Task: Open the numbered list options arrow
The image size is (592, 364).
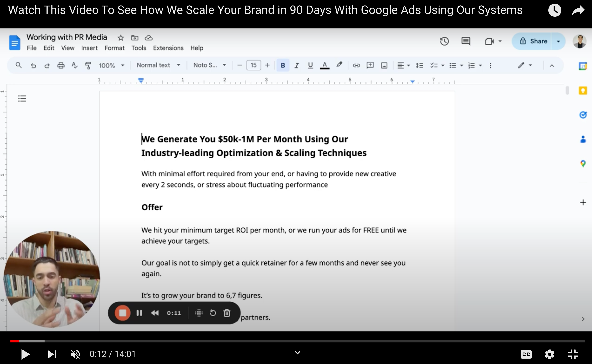Action: click(x=481, y=65)
